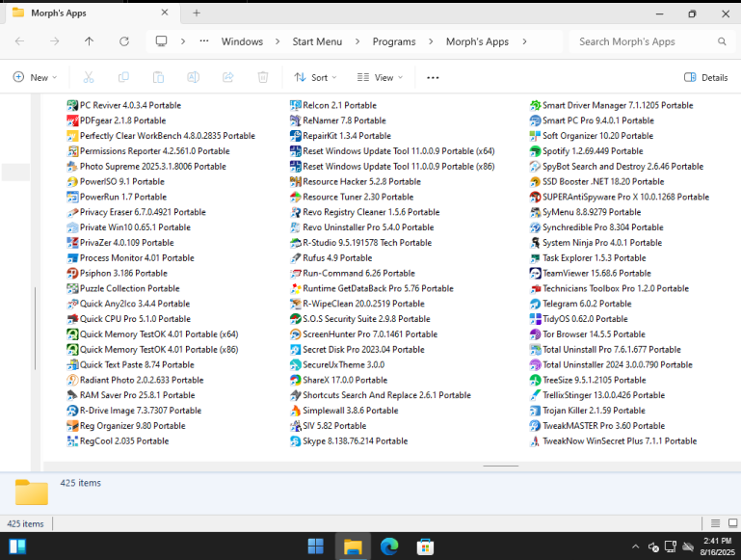Select the Resource Hacker 5.2.8 Portable icon
Viewport: 741px width, 560px height.
click(296, 181)
